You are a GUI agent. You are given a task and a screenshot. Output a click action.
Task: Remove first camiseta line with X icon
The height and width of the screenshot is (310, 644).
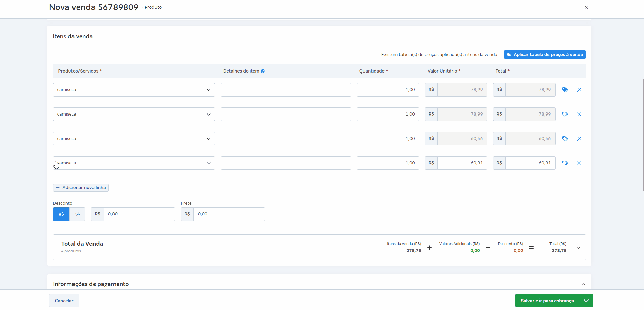(579, 90)
